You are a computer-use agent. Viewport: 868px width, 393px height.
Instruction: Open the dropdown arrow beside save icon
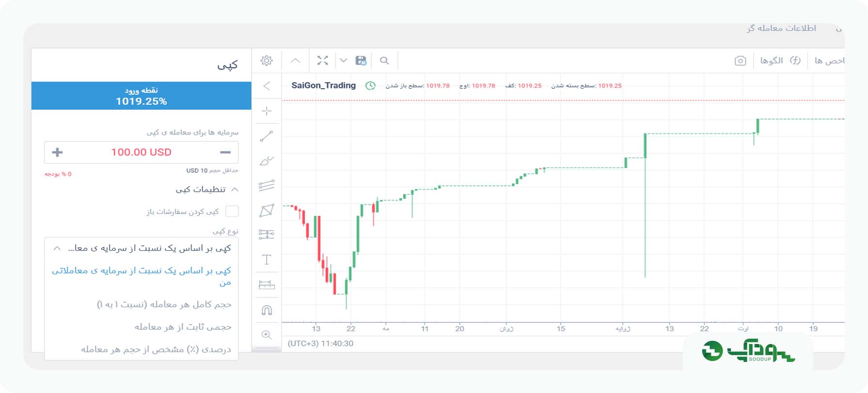(343, 61)
